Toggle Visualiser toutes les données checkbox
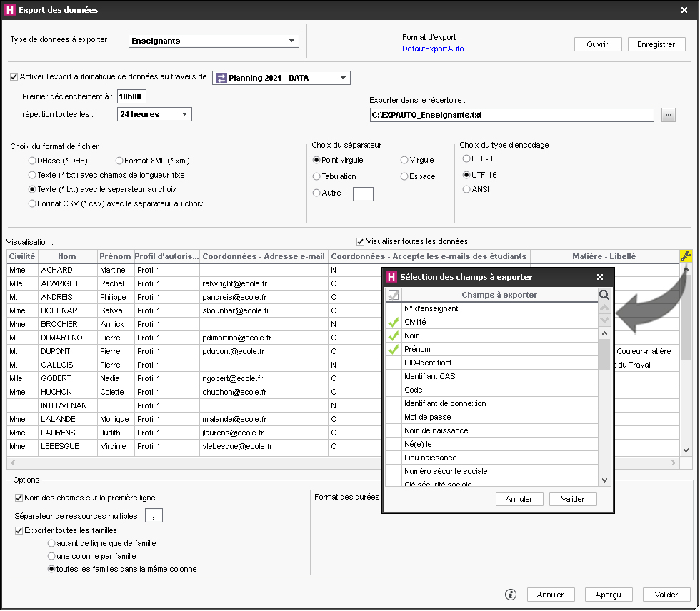700x611 pixels. click(360, 242)
